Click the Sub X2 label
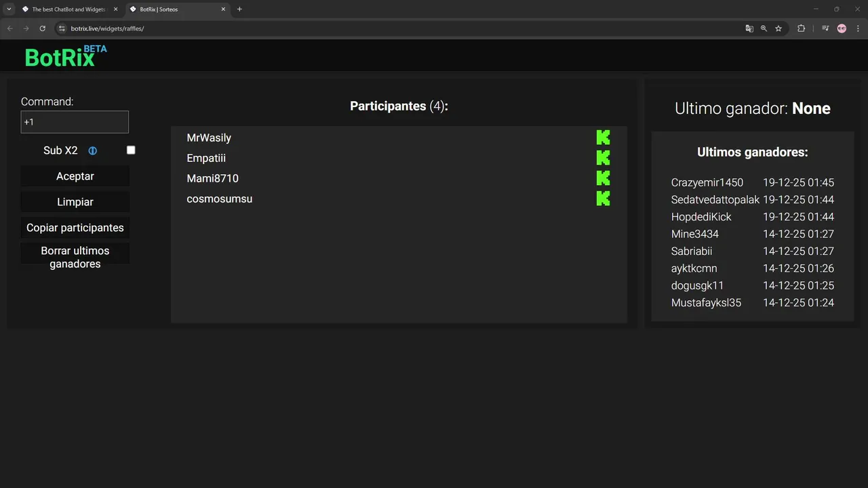Screen dimensions: 868x488 60,150
